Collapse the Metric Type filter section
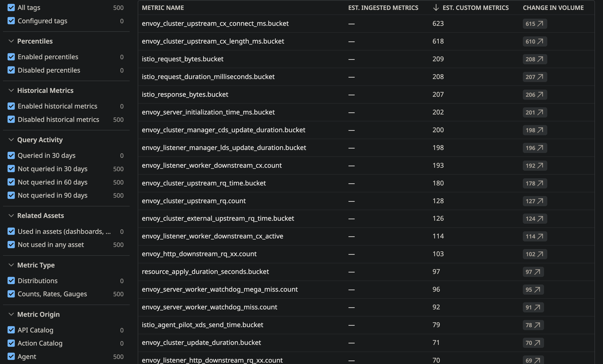603x364 pixels. click(x=11, y=265)
